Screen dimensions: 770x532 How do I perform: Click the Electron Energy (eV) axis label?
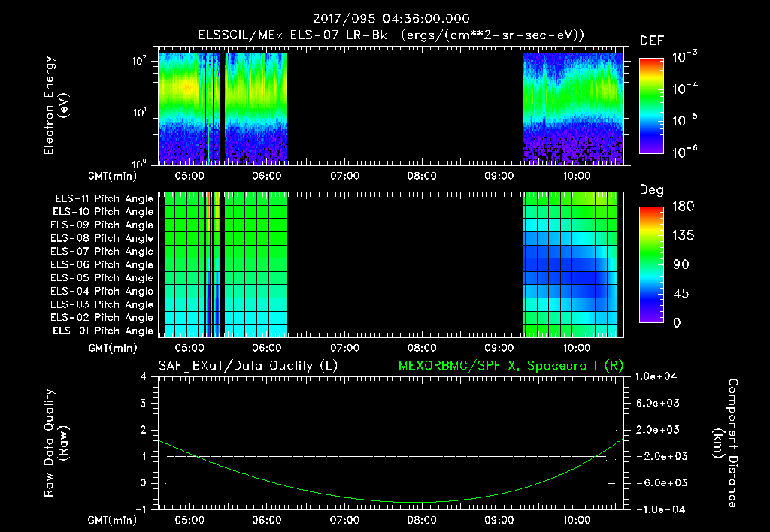pos(56,105)
